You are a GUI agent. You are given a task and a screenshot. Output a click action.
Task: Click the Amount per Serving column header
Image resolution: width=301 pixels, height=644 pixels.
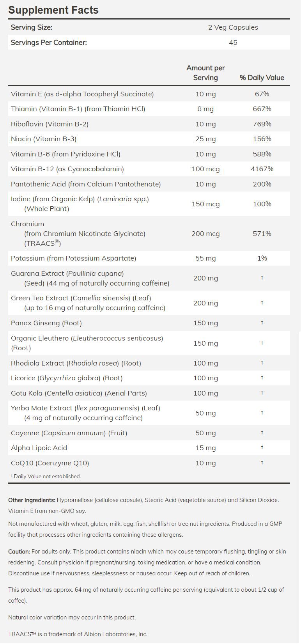point(205,73)
